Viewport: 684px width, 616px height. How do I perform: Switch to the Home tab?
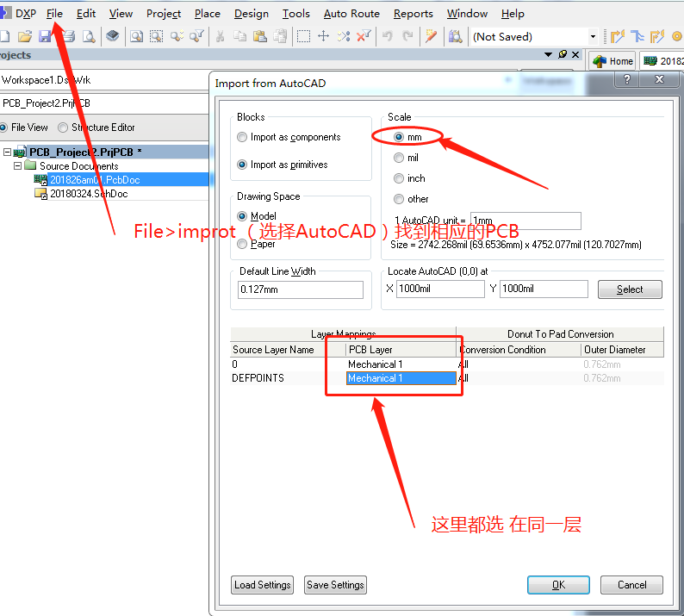[x=612, y=61]
